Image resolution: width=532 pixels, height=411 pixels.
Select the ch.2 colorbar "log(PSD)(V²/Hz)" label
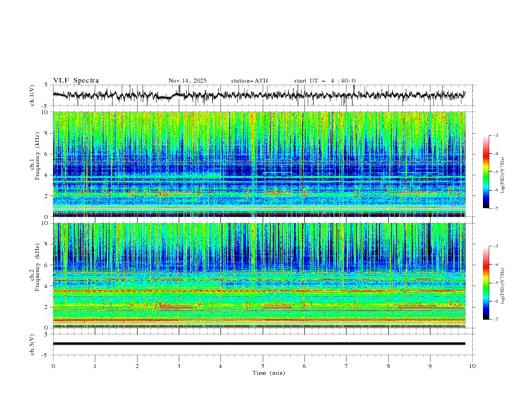click(x=502, y=286)
